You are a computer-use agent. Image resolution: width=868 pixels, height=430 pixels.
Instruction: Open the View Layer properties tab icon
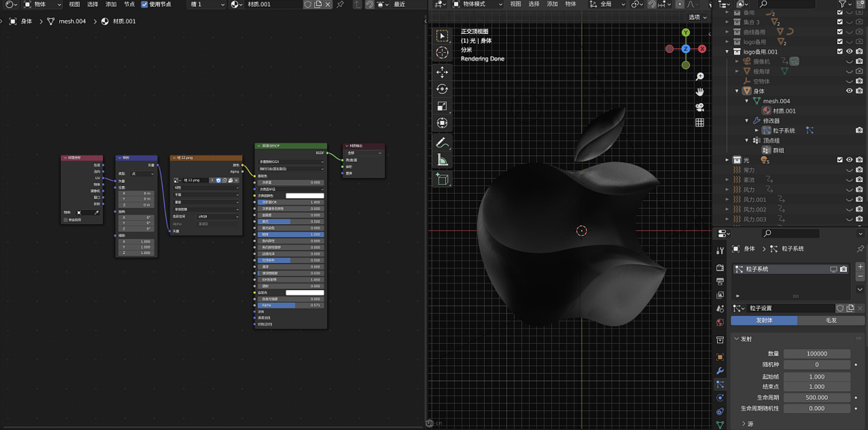720,295
